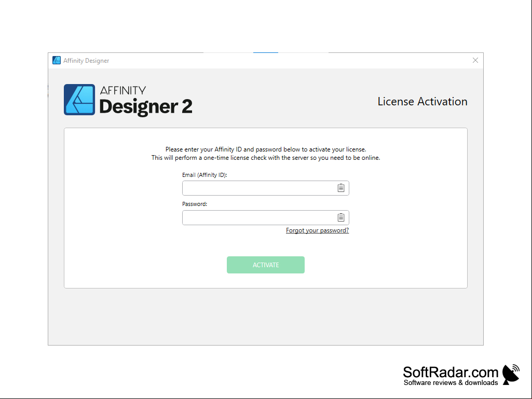The width and height of the screenshot is (532, 399).
Task: Click the ACTIVATE button
Action: pyautogui.click(x=266, y=265)
